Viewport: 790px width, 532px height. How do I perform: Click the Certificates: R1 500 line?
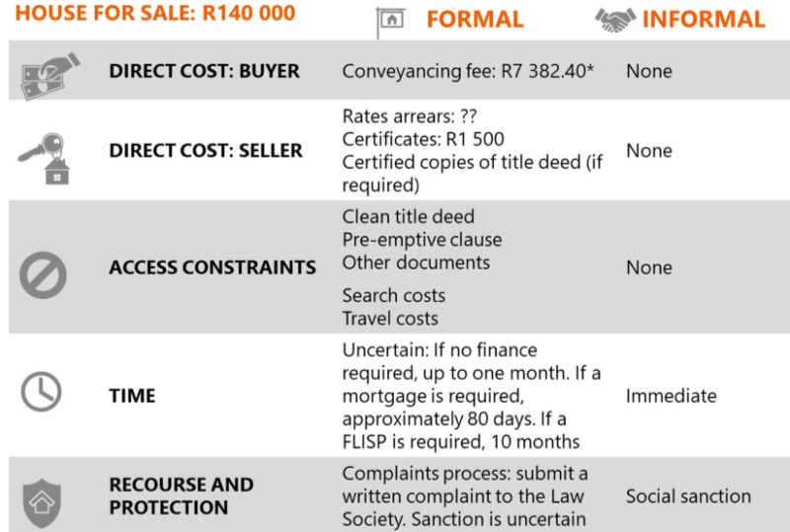coord(424,139)
